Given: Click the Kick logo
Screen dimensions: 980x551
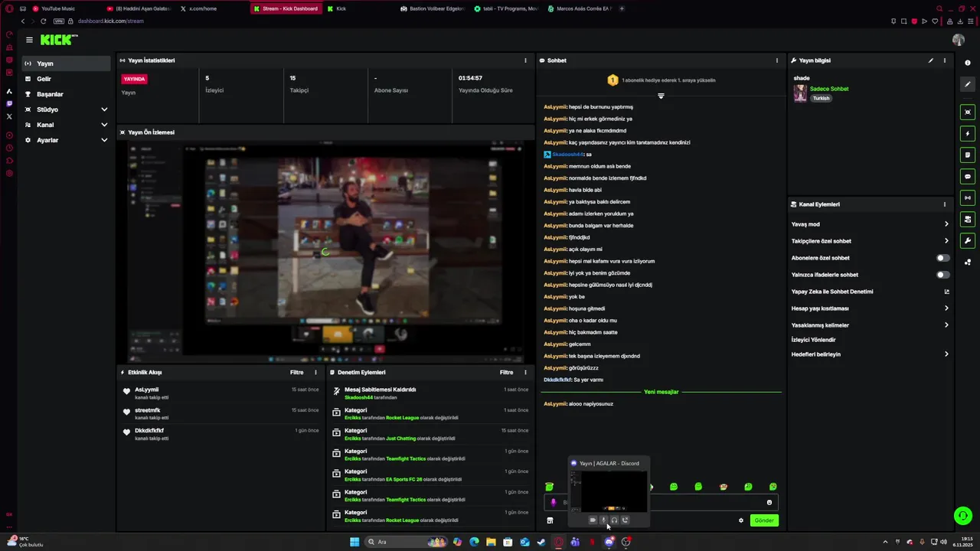Looking at the screenshot, I should [59, 40].
